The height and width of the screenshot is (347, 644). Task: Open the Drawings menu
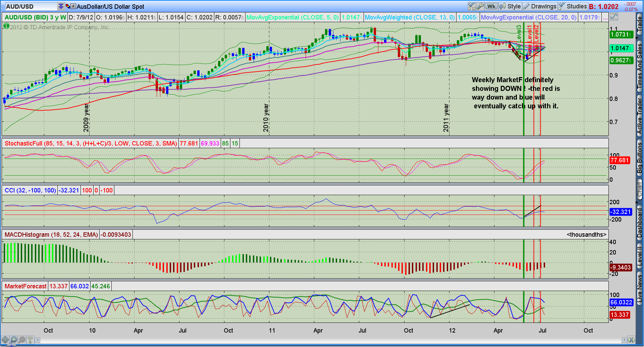coord(540,6)
